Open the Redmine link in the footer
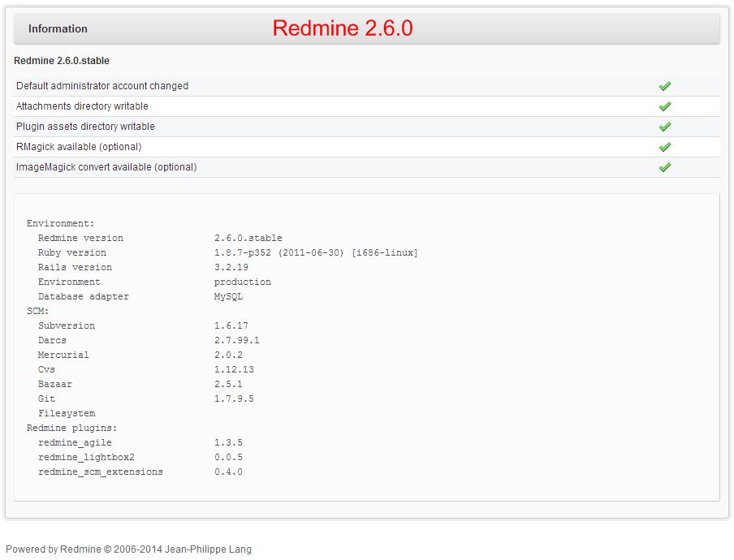 [x=80, y=549]
